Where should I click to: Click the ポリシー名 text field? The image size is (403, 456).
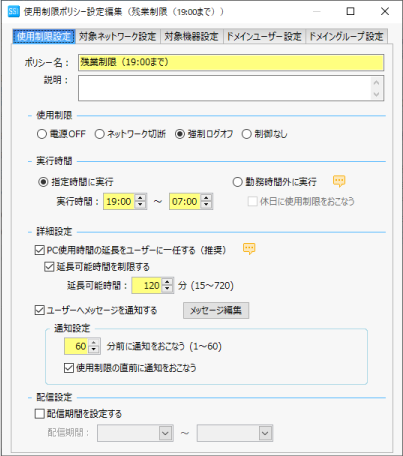[x=231, y=63]
